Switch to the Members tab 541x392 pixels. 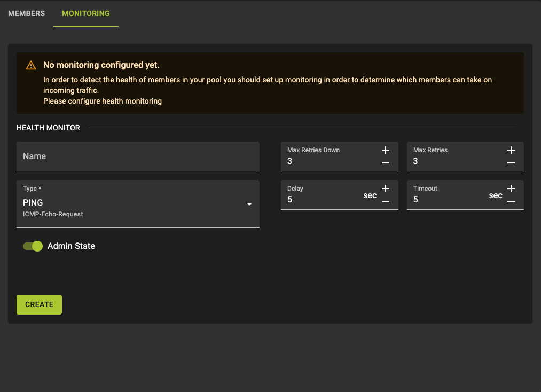[27, 13]
